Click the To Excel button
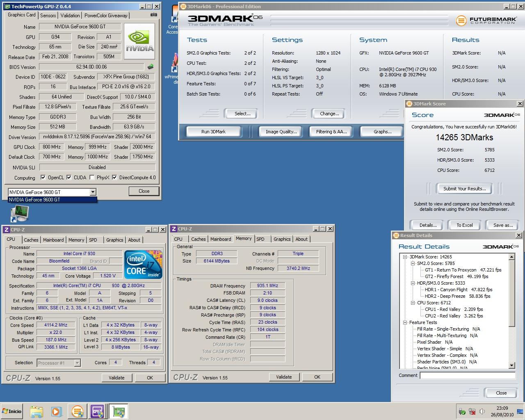 pyautogui.click(x=465, y=225)
